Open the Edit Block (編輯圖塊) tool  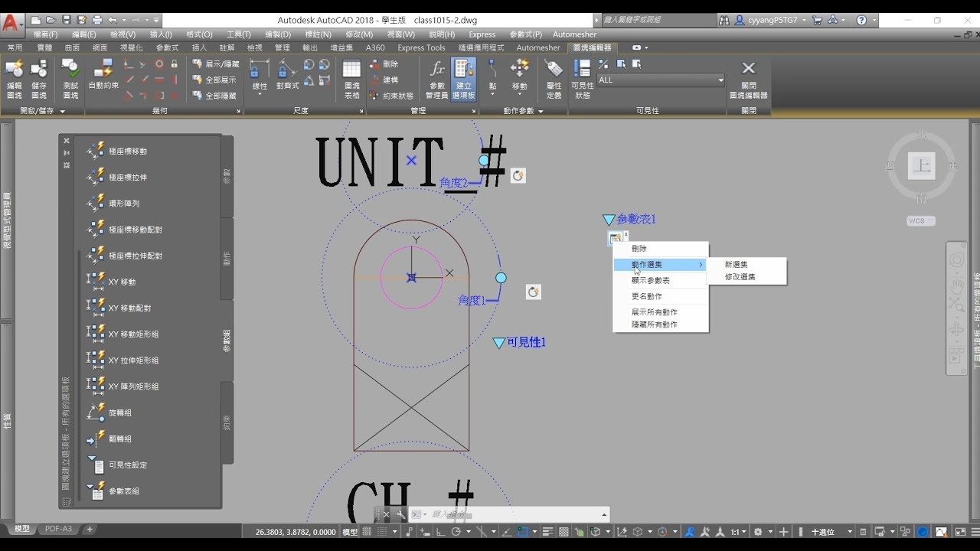click(x=14, y=79)
